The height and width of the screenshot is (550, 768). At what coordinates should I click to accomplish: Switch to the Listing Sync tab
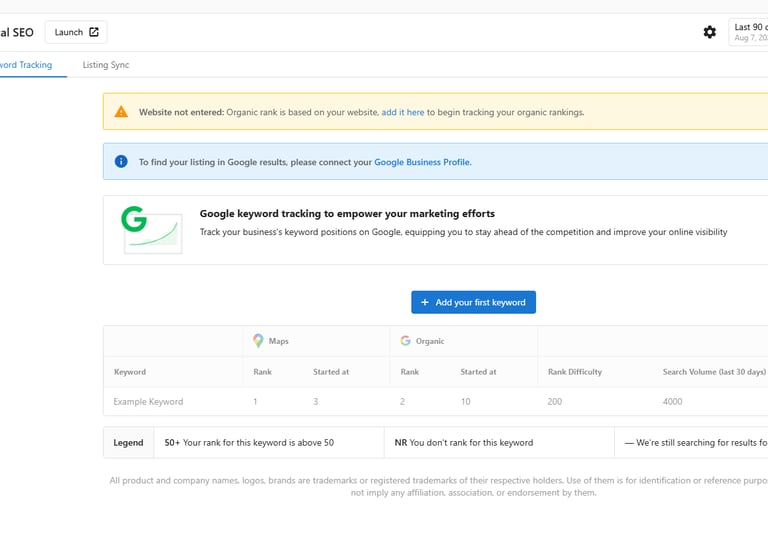point(106,65)
